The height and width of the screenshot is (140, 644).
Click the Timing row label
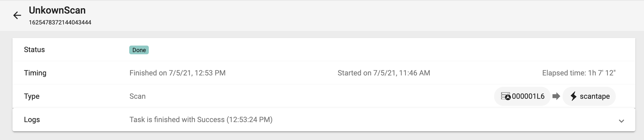[35, 73]
